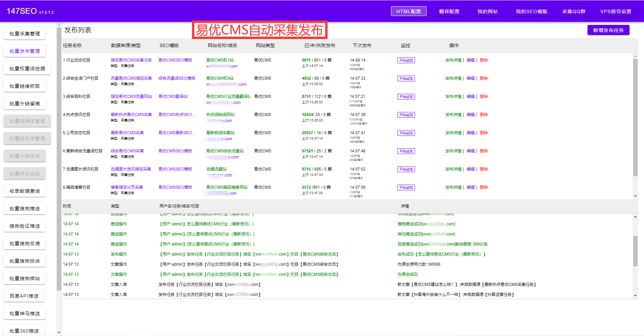The width and height of the screenshot is (644, 336).
Task: Click 开始监控 for 4.热点资讯栏目
Action: [406, 115]
